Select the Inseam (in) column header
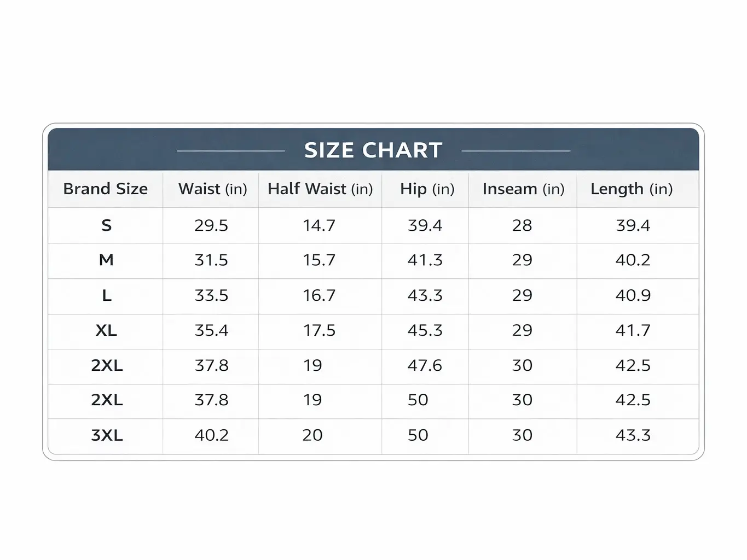 [523, 189]
